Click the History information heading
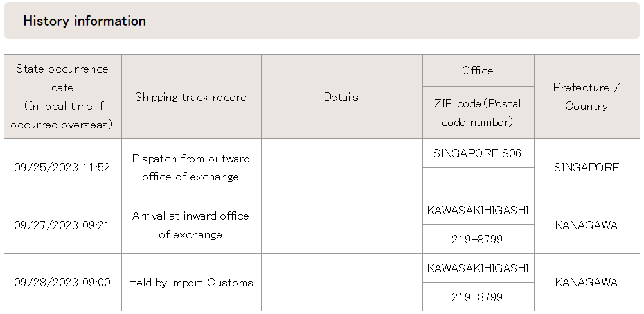Viewport: 644px width, 314px height. click(x=84, y=21)
